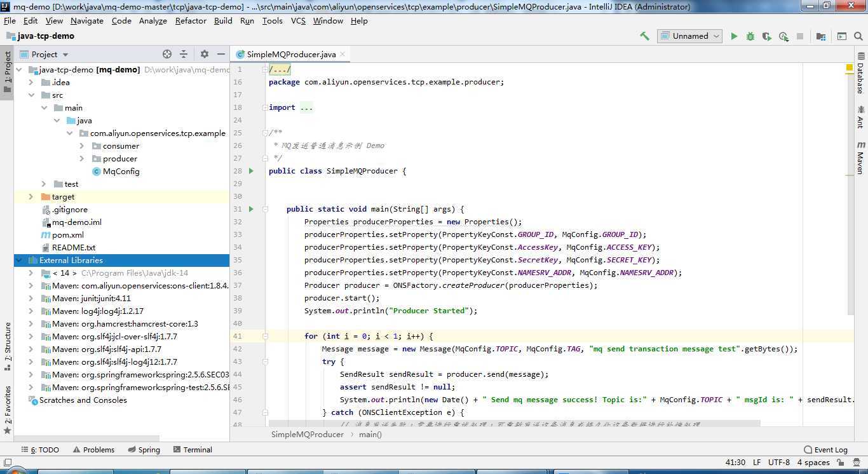Fold the main method at line 31
Viewport: 868px width, 474px height.
coord(266,209)
